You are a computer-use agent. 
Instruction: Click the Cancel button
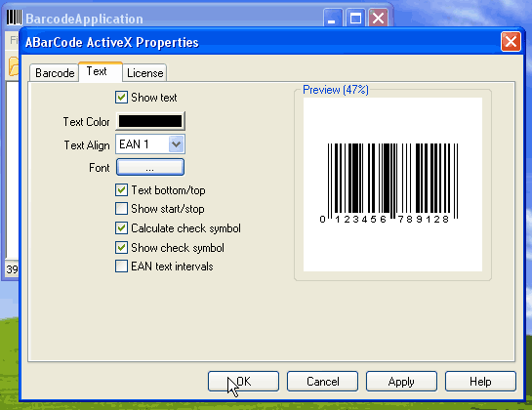point(323,381)
